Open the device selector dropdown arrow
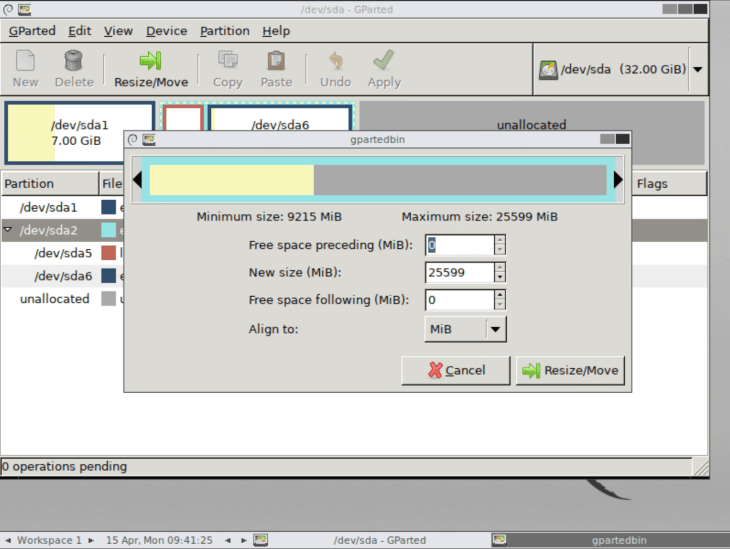730x549 pixels. click(697, 69)
